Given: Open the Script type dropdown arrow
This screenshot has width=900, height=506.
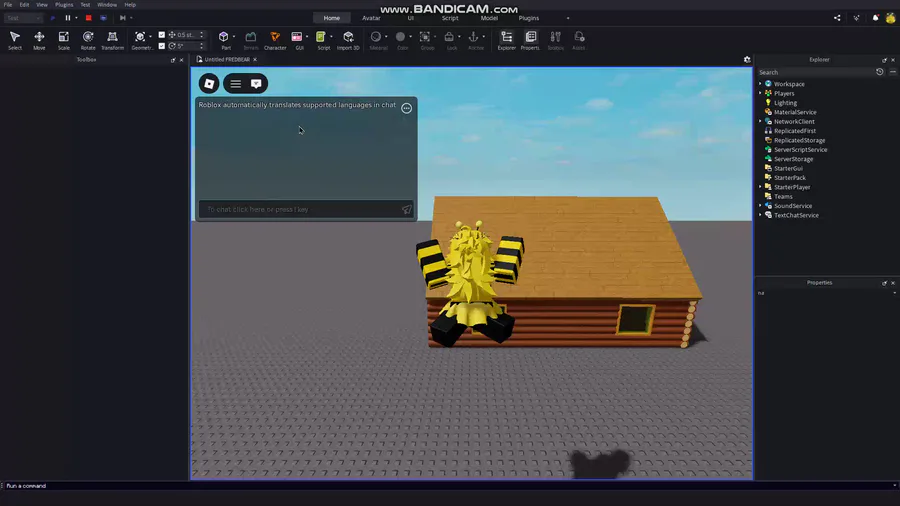Looking at the screenshot, I should (x=331, y=37).
